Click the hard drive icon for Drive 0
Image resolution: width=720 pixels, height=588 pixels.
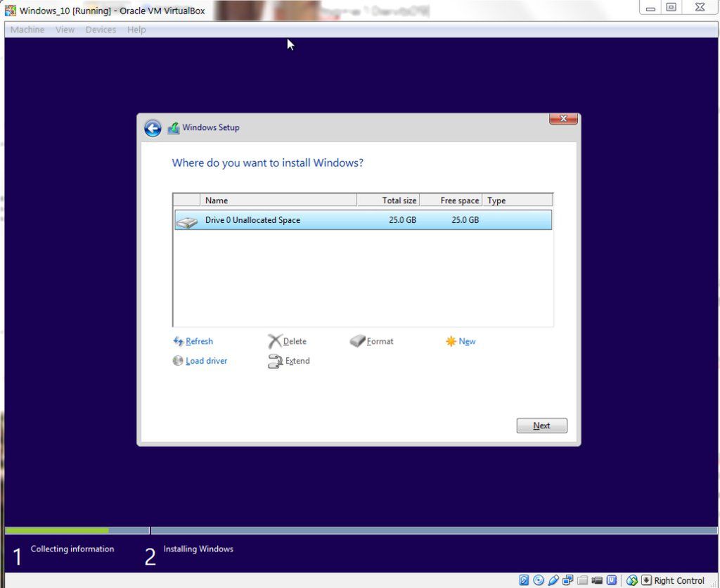pyautogui.click(x=186, y=222)
